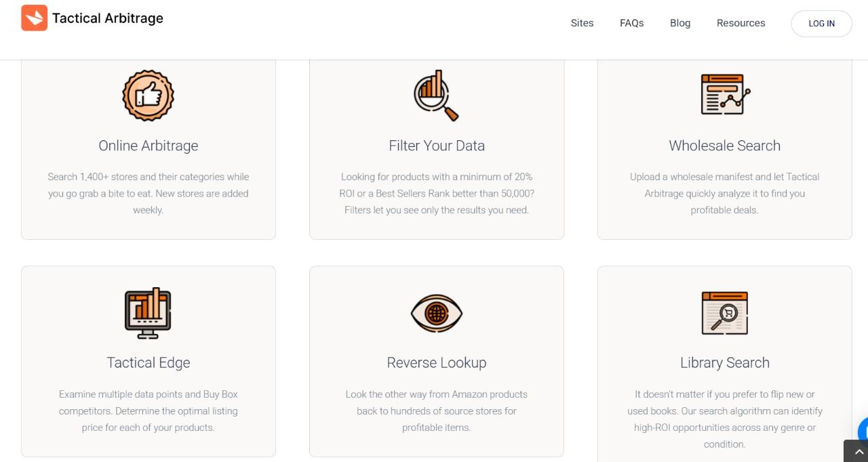
Task: Click the Tactical Arbitrage logo icon
Action: click(x=34, y=18)
